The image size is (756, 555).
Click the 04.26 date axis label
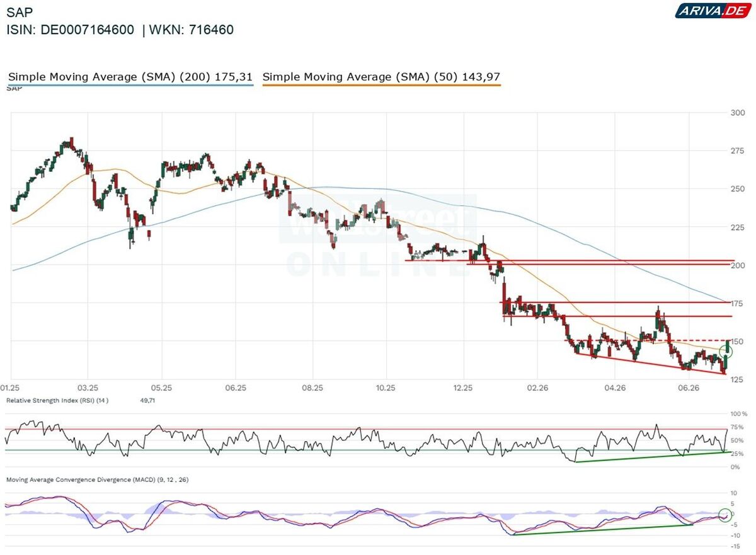coord(614,388)
